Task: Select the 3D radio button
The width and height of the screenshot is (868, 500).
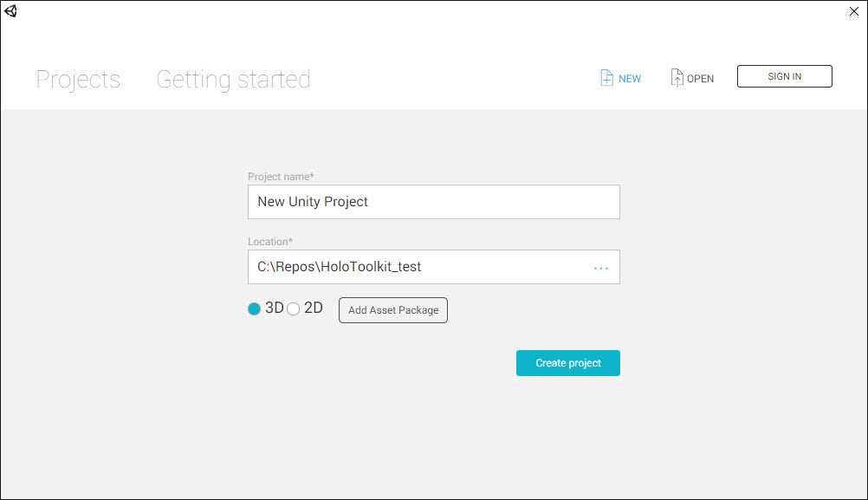Action: [x=253, y=308]
